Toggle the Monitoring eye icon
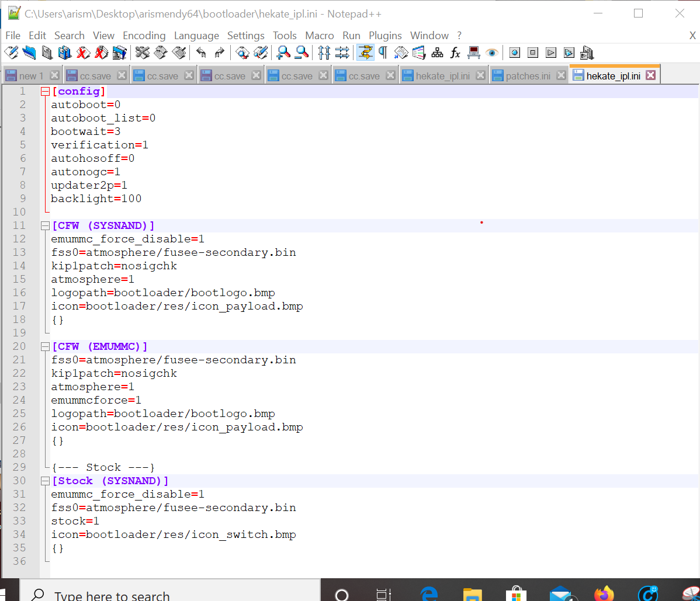The image size is (700, 601). click(x=492, y=53)
